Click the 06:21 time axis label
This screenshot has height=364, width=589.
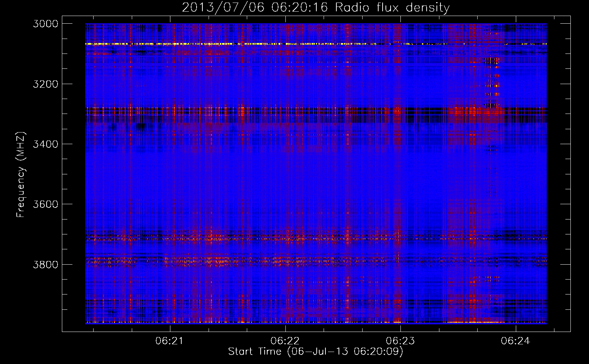169,341
